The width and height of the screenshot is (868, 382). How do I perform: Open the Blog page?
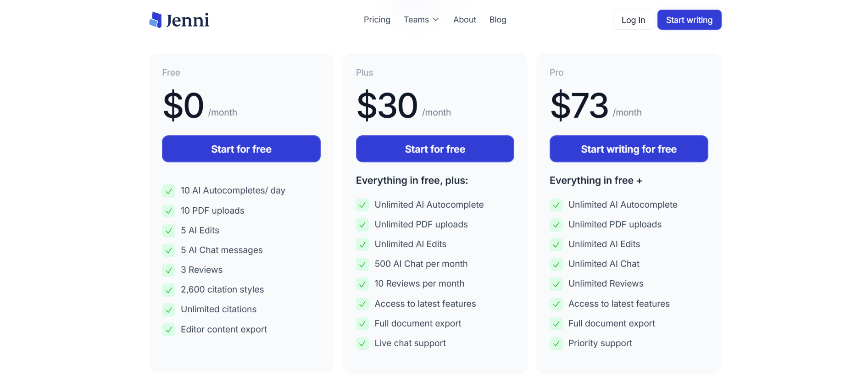point(497,20)
